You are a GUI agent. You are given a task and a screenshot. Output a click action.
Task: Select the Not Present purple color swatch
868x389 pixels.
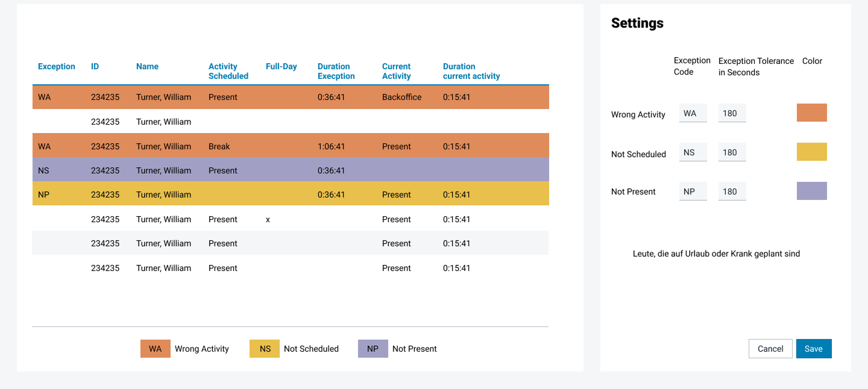(x=811, y=191)
